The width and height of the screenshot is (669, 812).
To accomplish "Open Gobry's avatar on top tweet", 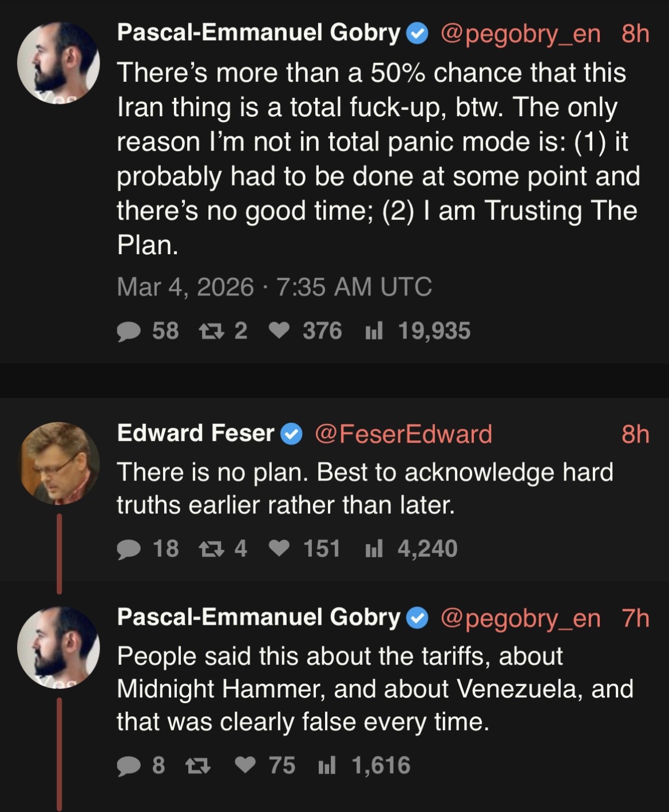I will click(x=59, y=63).
